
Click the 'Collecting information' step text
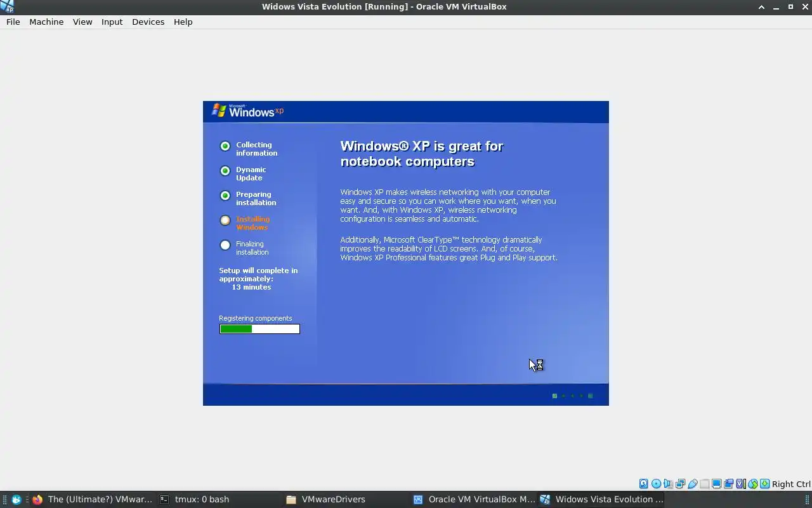click(x=257, y=149)
